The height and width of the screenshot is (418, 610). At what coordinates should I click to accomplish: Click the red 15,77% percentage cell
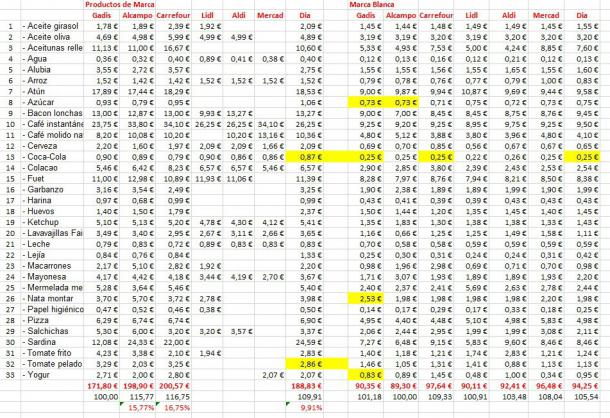(x=137, y=408)
